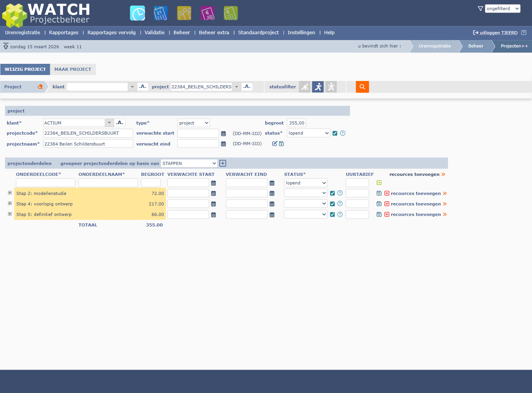Switch to the MAAK PROJECT tab
The height and width of the screenshot is (393, 532).
point(73,69)
